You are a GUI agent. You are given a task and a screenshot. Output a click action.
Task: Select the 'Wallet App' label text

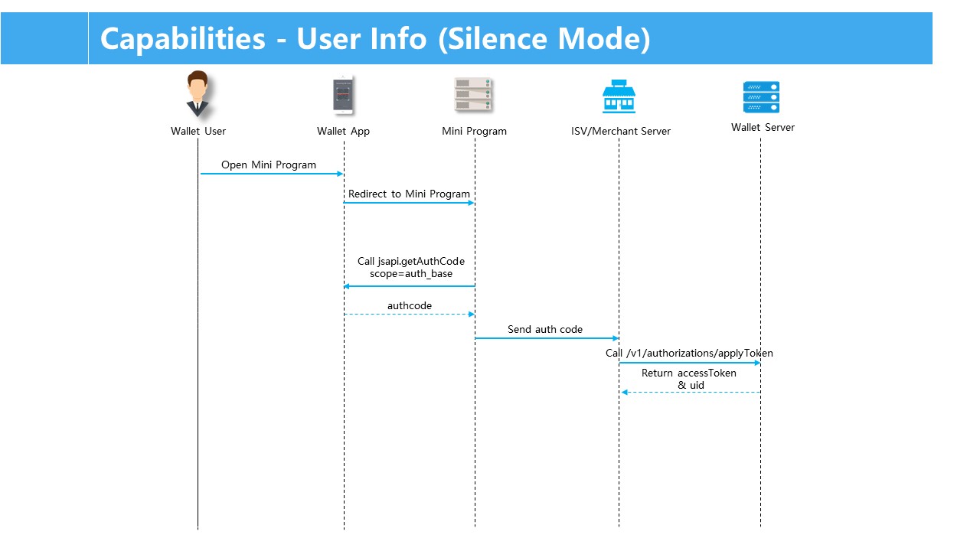tap(343, 131)
